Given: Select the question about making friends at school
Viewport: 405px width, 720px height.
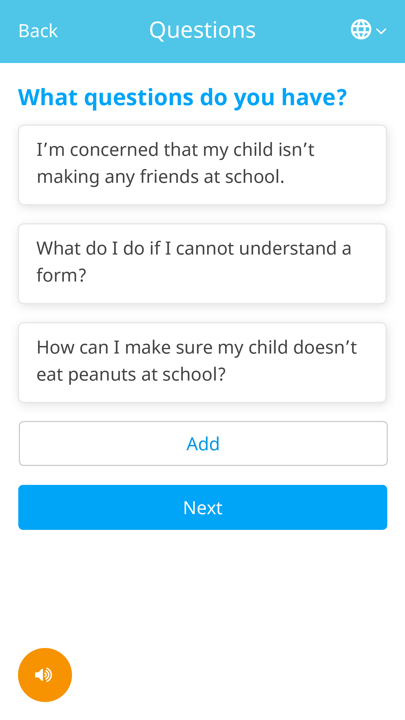Looking at the screenshot, I should pyautogui.click(x=202, y=165).
